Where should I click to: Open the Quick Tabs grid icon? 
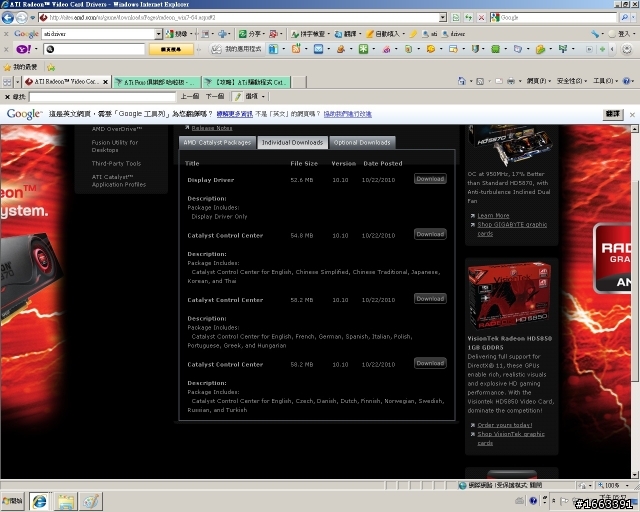point(7,82)
